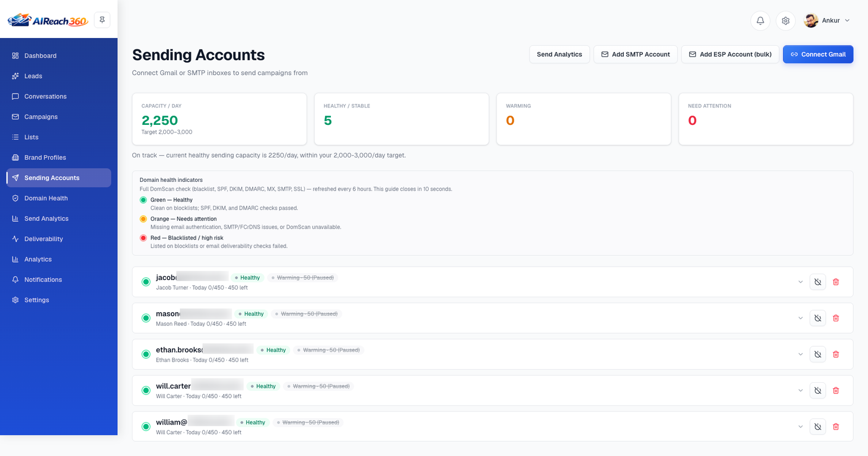Viewport: 868px width, 456px height.
Task: Click the pin sidebar icon
Action: (102, 20)
